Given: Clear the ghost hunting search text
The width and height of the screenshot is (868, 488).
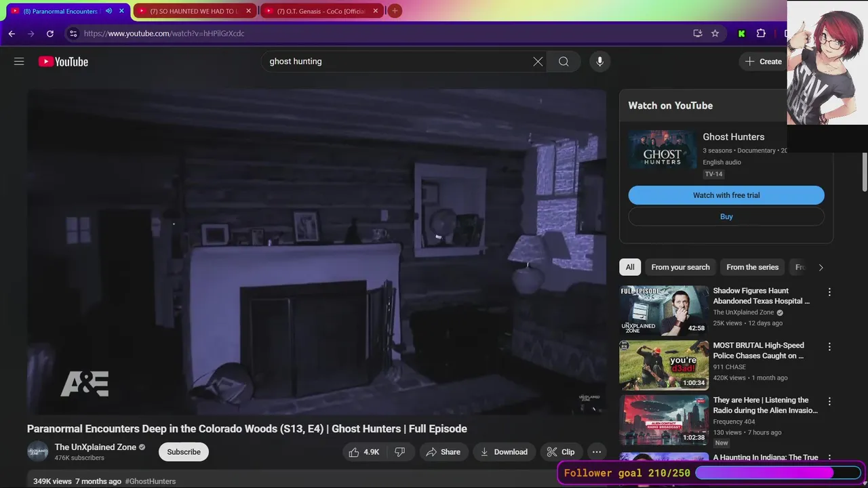Looking at the screenshot, I should point(538,62).
